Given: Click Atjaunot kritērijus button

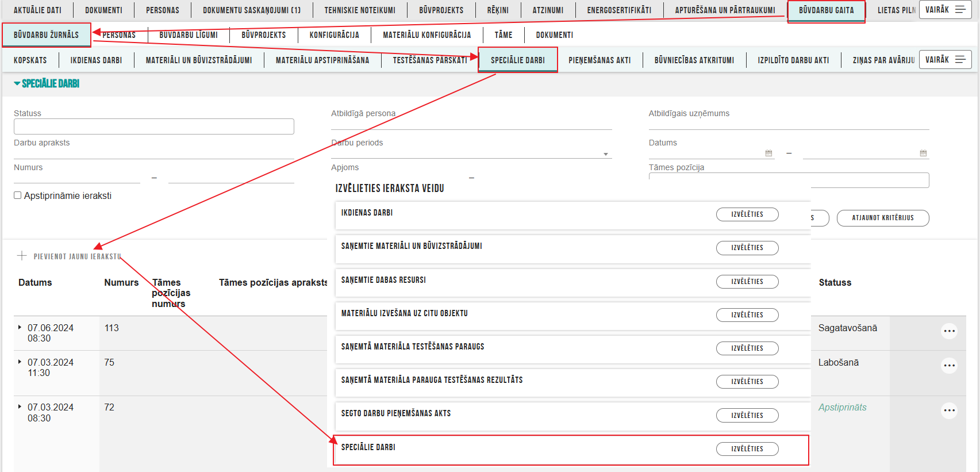Looking at the screenshot, I should 883,218.
